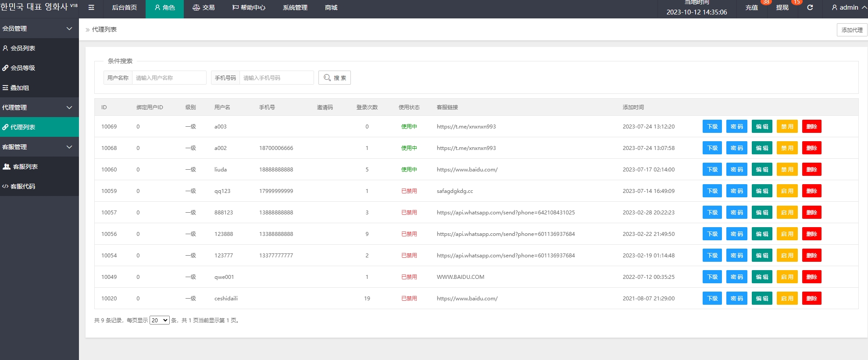
Task: Click the 用户名称 search input field
Action: click(x=169, y=78)
